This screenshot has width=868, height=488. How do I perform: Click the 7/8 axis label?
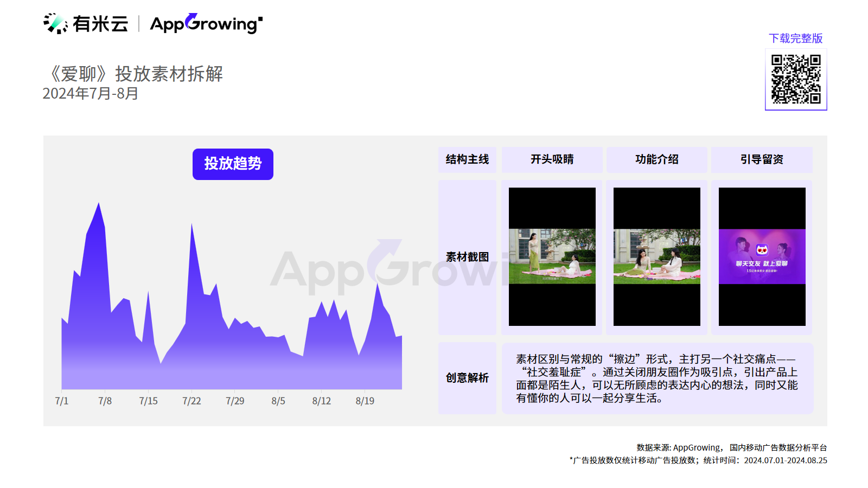point(105,401)
